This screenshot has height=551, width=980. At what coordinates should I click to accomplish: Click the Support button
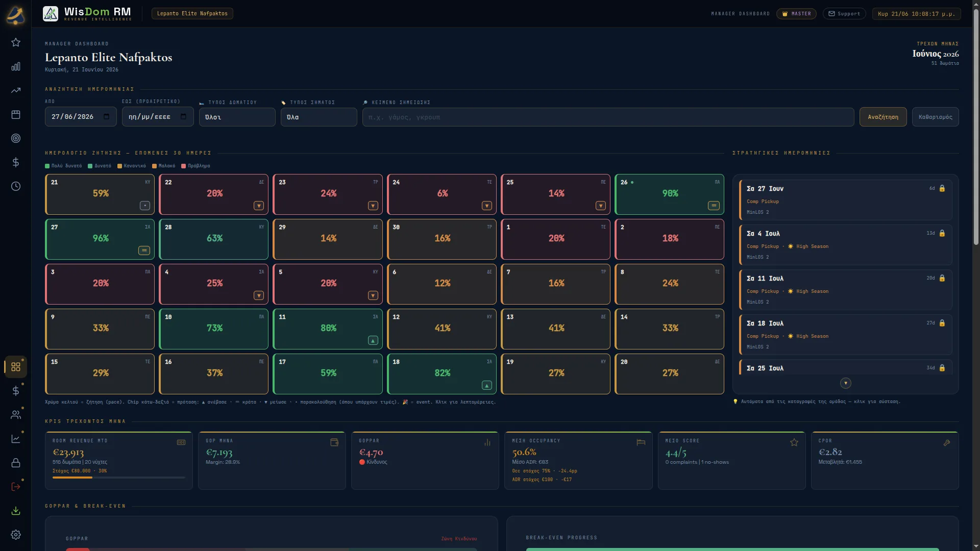[844, 14]
